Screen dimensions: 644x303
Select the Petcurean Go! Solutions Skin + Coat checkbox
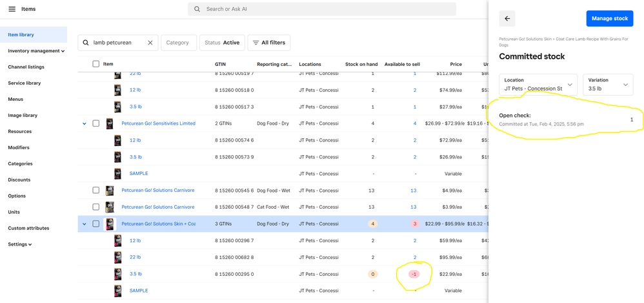point(96,224)
